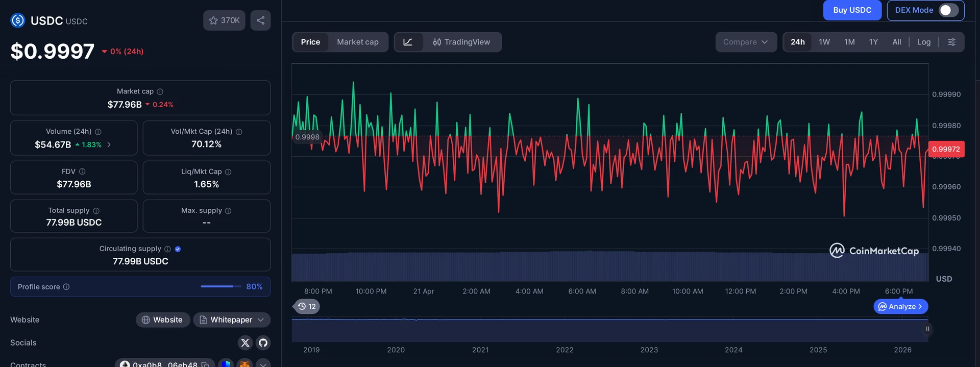This screenshot has width=980, height=367.
Task: Click the 0.9998 opening price label
Action: tap(307, 137)
